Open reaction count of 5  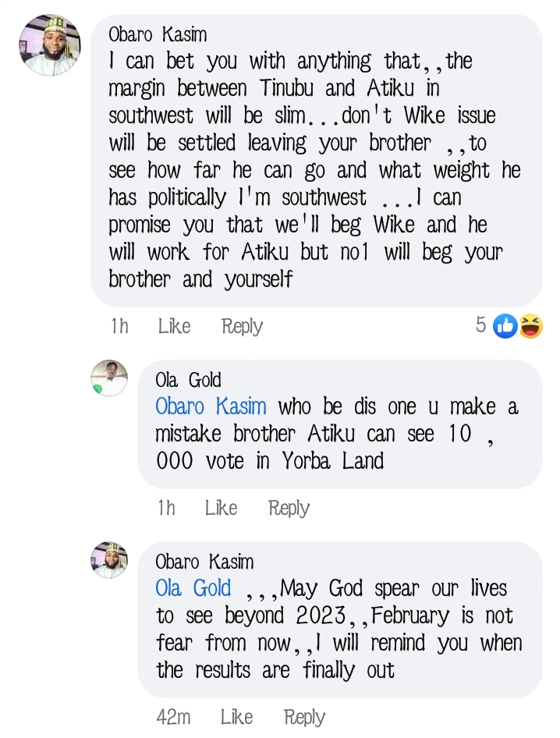pos(481,325)
